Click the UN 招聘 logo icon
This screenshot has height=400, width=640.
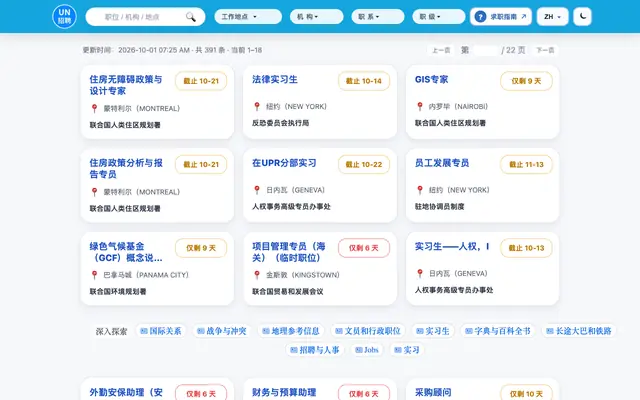pyautogui.click(x=64, y=17)
